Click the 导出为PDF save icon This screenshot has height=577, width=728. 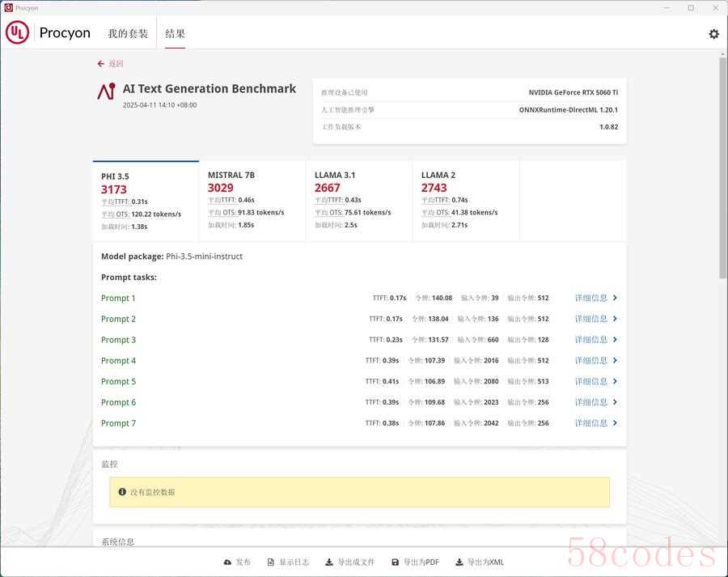pyautogui.click(x=395, y=562)
